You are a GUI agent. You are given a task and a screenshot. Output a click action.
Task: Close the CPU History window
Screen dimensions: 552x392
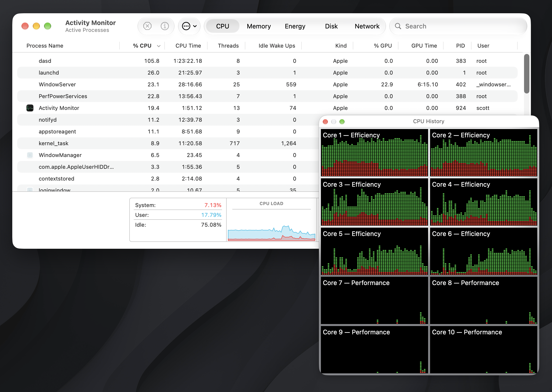[x=325, y=121]
